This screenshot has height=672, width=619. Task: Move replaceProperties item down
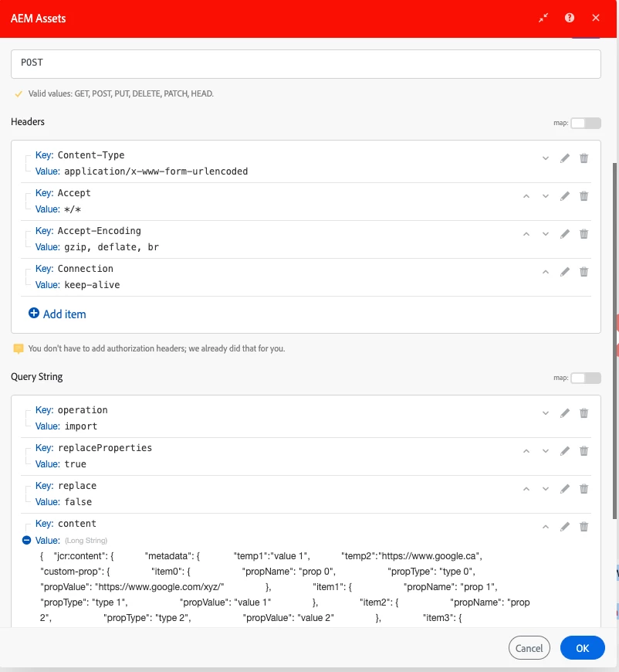pos(546,451)
